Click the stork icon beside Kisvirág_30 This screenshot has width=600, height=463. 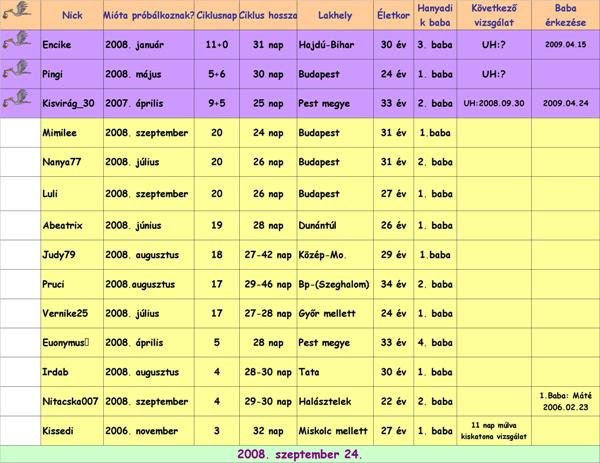19,103
